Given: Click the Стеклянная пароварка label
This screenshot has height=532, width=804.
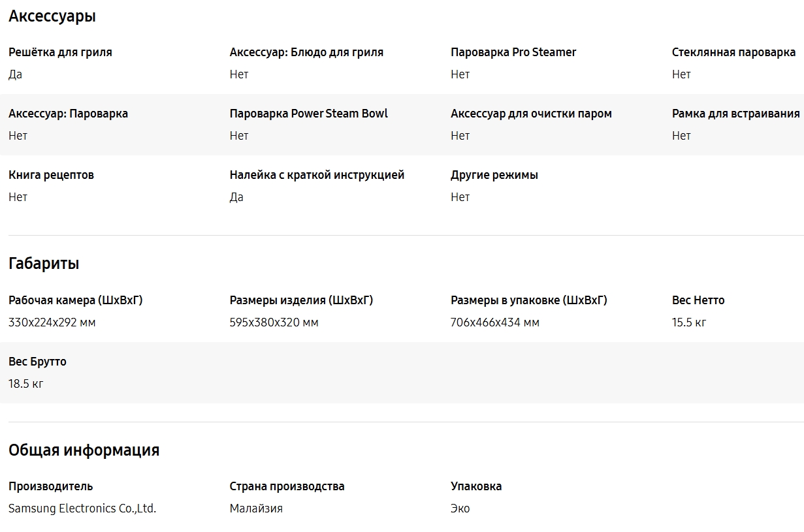Looking at the screenshot, I should pyautogui.click(x=733, y=52).
